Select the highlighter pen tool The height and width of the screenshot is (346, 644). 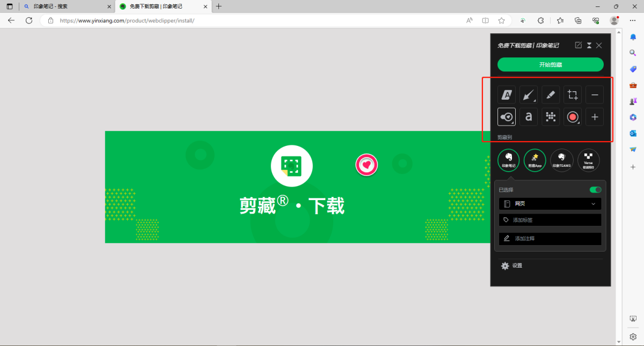551,95
